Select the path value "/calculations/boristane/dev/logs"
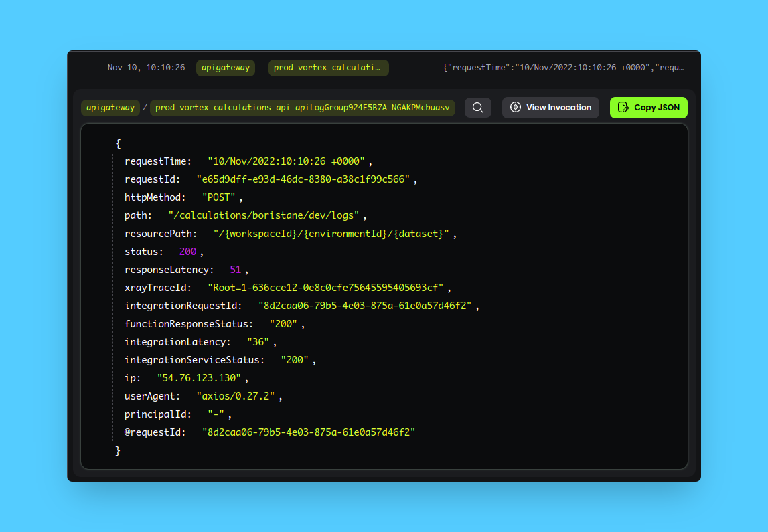This screenshot has height=532, width=768. (264, 215)
